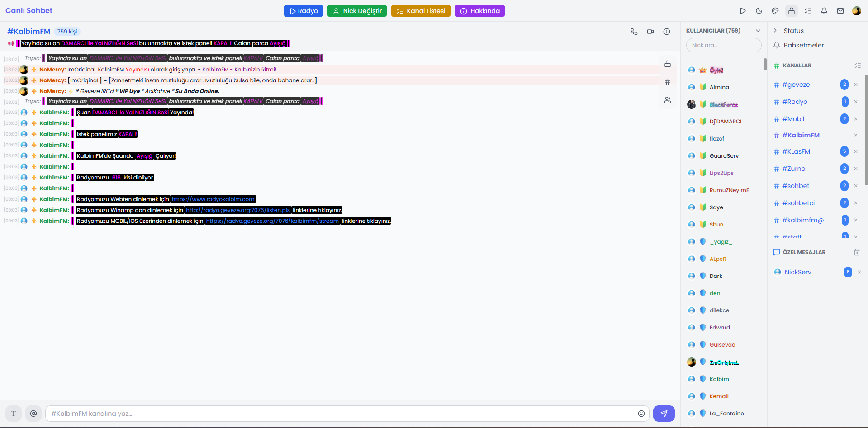Screen dimensions: 868x428
Task: View channel info with the info icon
Action: pyautogui.click(x=667, y=32)
